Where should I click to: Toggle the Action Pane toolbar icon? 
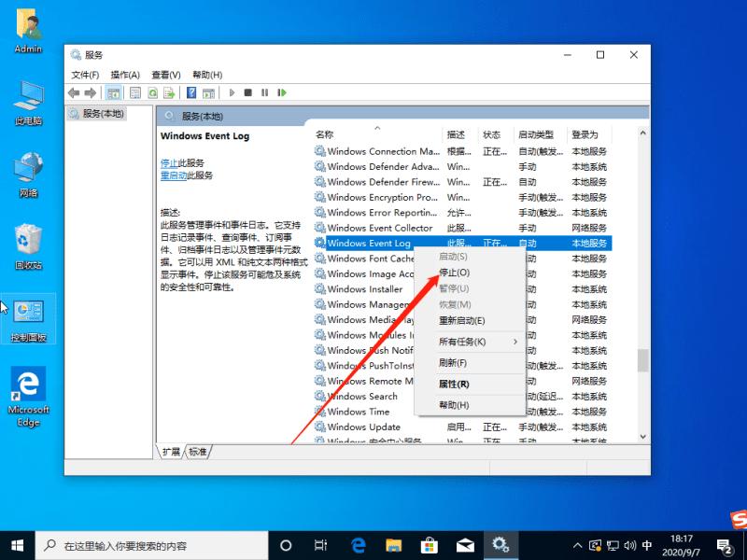[208, 92]
